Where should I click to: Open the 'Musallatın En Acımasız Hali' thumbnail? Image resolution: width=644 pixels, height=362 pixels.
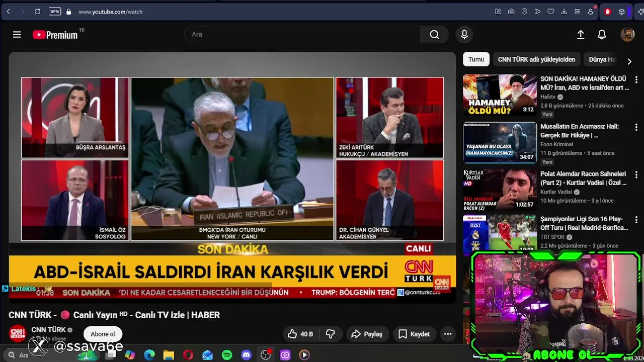click(x=500, y=143)
